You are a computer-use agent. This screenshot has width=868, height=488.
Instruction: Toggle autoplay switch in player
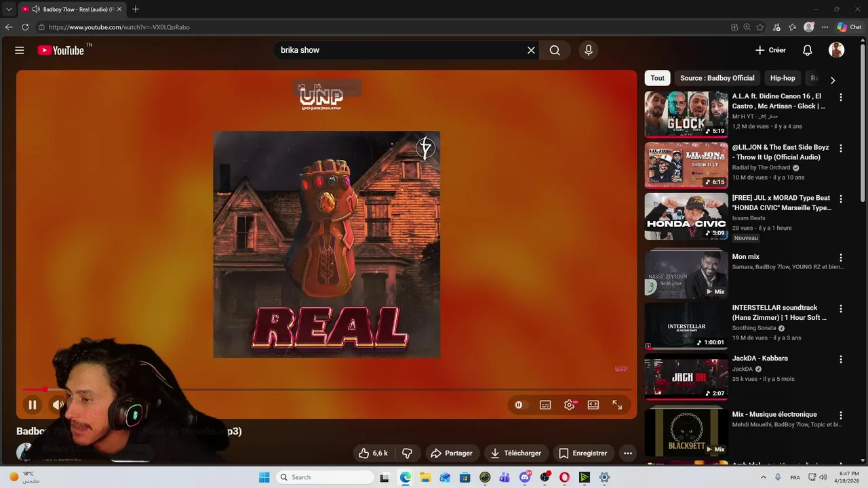519,405
